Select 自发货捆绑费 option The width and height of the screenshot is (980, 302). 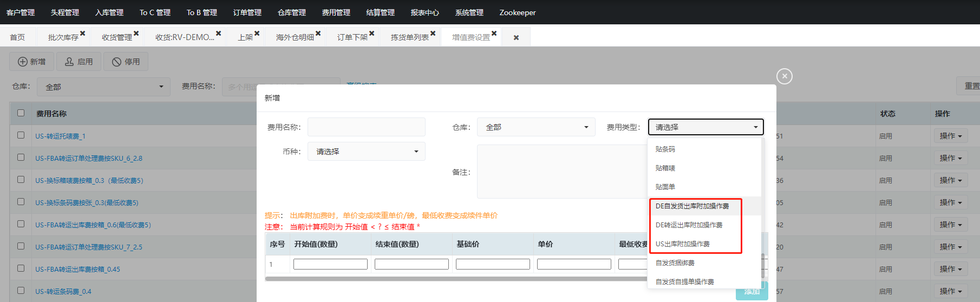click(704, 263)
